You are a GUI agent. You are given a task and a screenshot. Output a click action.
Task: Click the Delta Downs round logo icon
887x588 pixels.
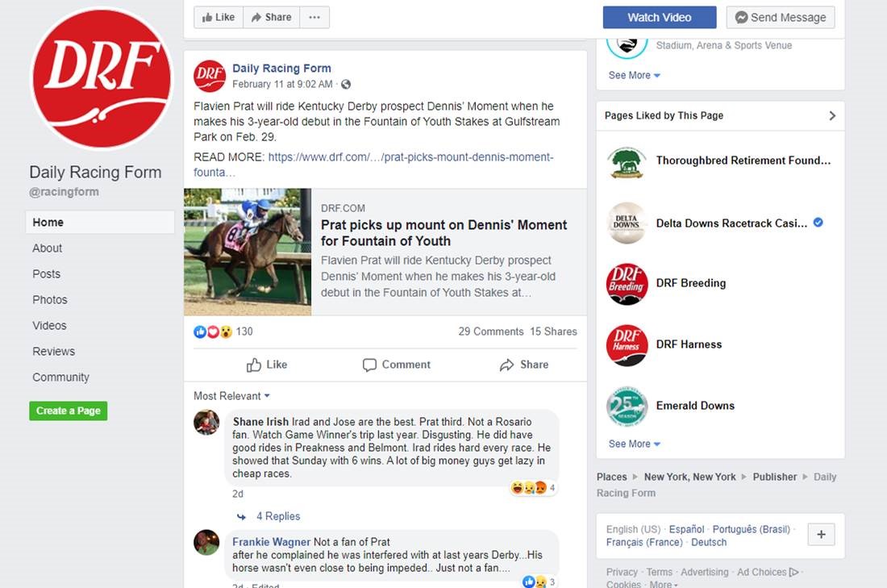tap(627, 223)
